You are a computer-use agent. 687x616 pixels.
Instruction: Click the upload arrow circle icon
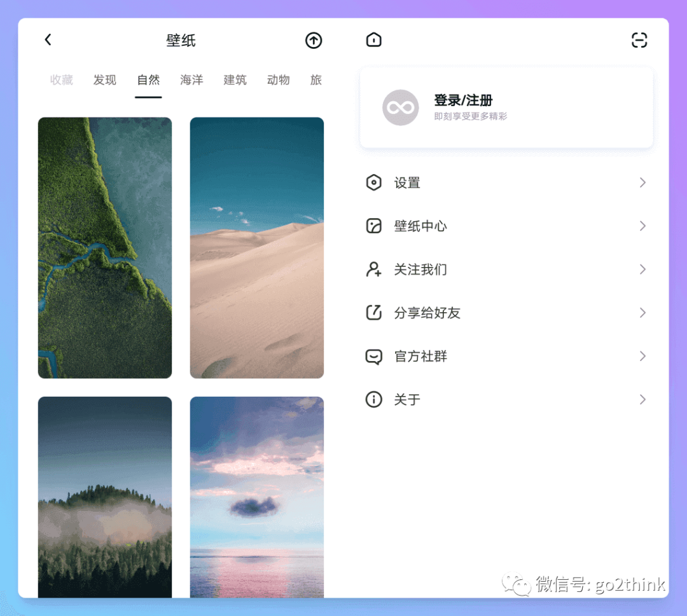313,40
